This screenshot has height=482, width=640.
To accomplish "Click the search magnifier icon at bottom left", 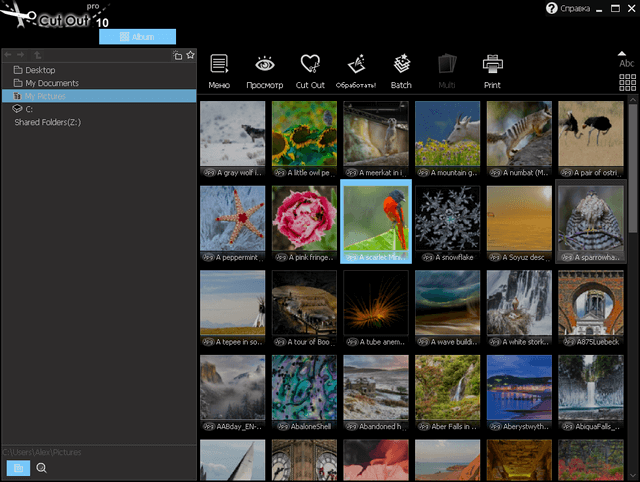I will (x=42, y=467).
